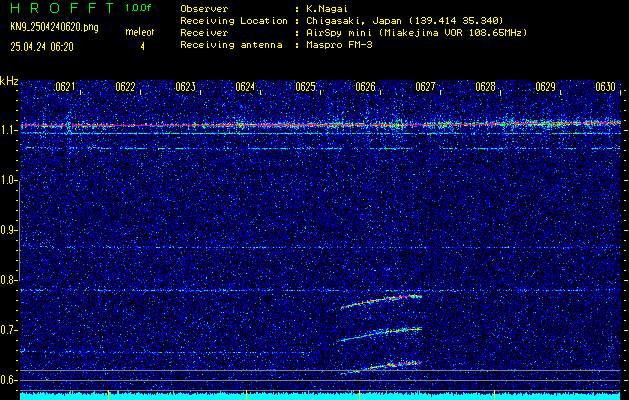Screen dimensions: 629x400
Task: Click the 1.0 kHz axis label
Action: [x=8, y=181]
